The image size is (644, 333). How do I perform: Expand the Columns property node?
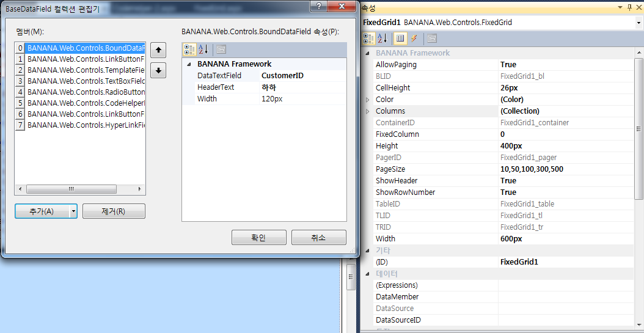coord(368,111)
